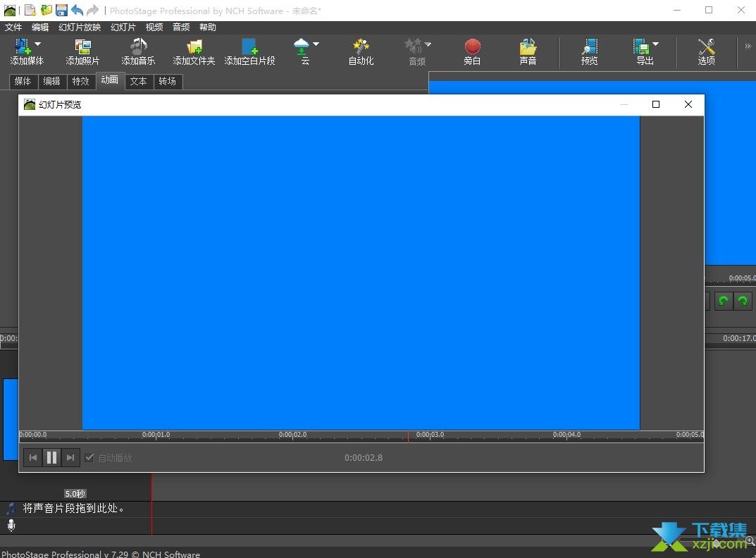Click the microphone narration track icon
Screen dimensions: 756x558
[11, 525]
